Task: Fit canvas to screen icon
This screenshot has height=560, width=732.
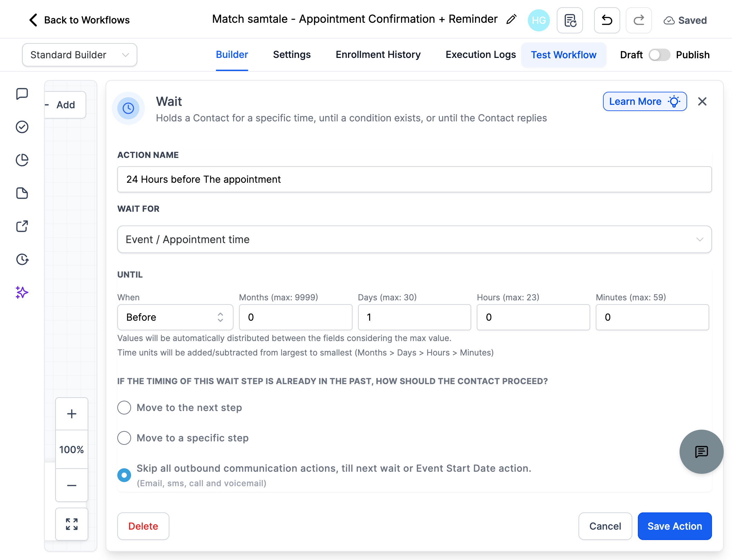Action: click(x=72, y=524)
